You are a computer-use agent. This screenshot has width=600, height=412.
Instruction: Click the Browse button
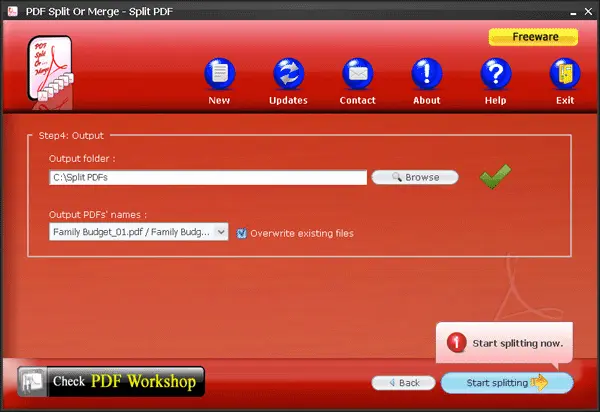click(415, 178)
